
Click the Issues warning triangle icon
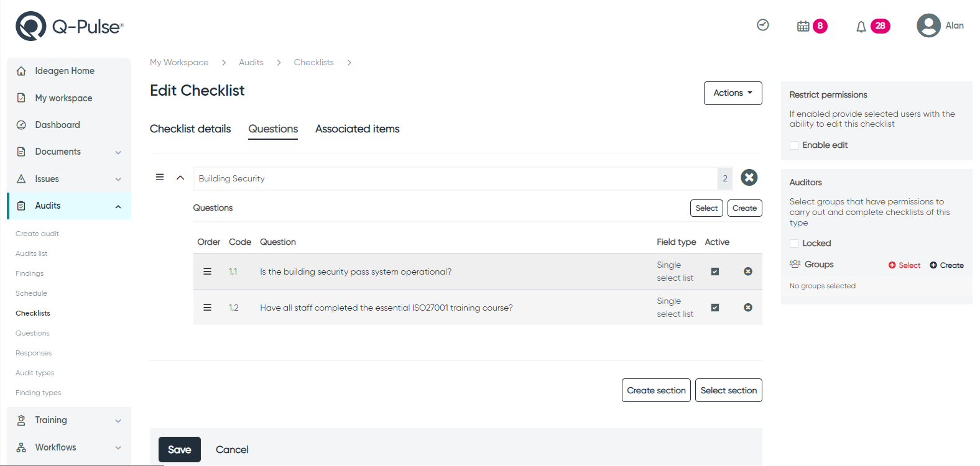click(x=21, y=179)
